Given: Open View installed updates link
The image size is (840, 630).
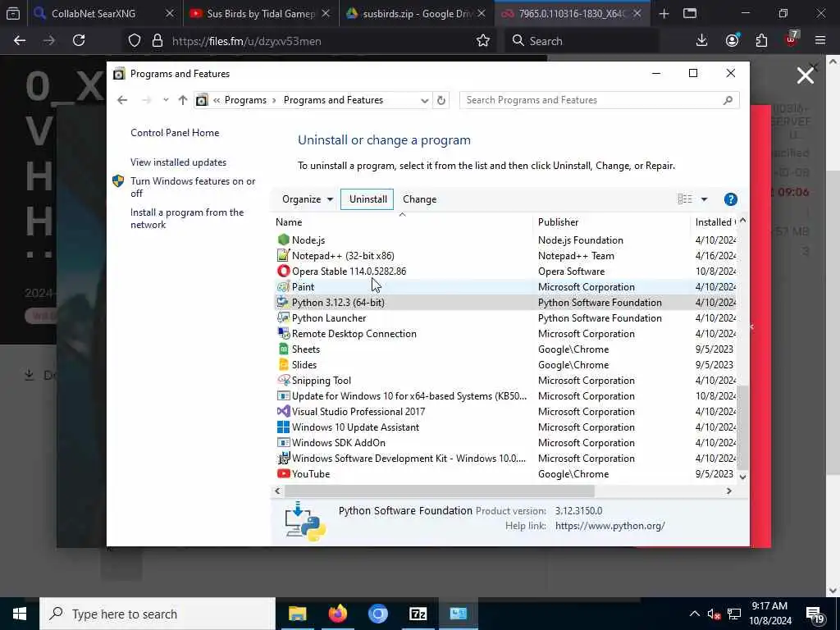Looking at the screenshot, I should pos(178,162).
